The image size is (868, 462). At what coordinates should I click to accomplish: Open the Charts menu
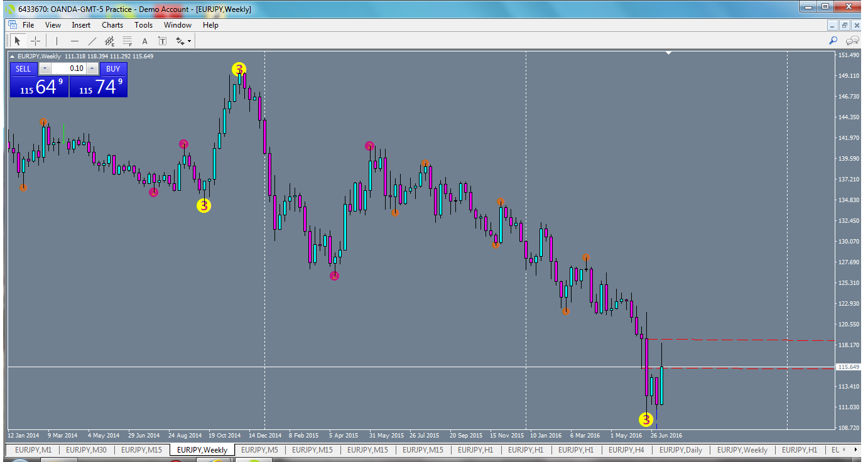pyautogui.click(x=112, y=25)
